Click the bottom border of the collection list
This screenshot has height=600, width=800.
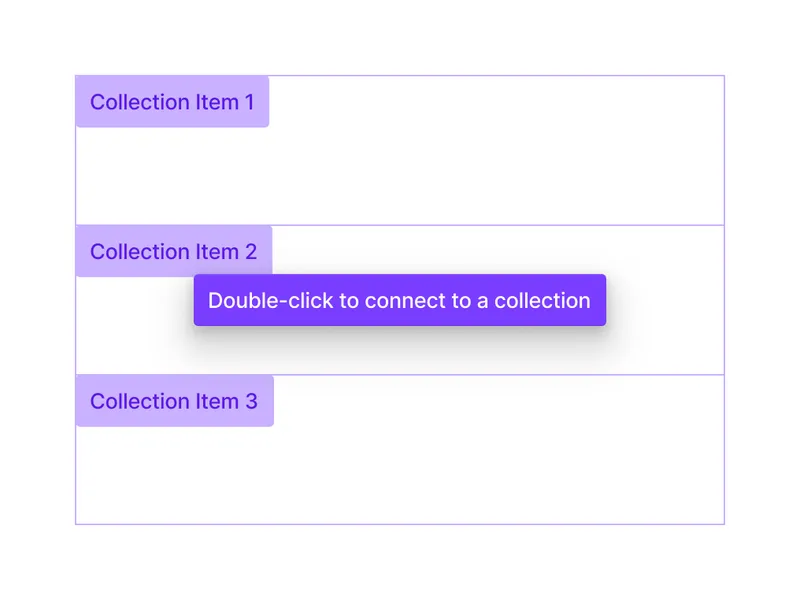click(400, 524)
